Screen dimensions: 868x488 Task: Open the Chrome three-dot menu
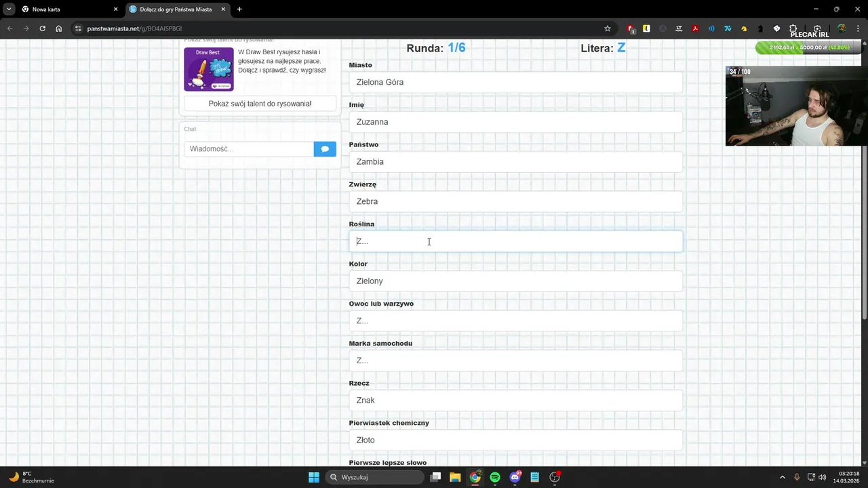(858, 28)
